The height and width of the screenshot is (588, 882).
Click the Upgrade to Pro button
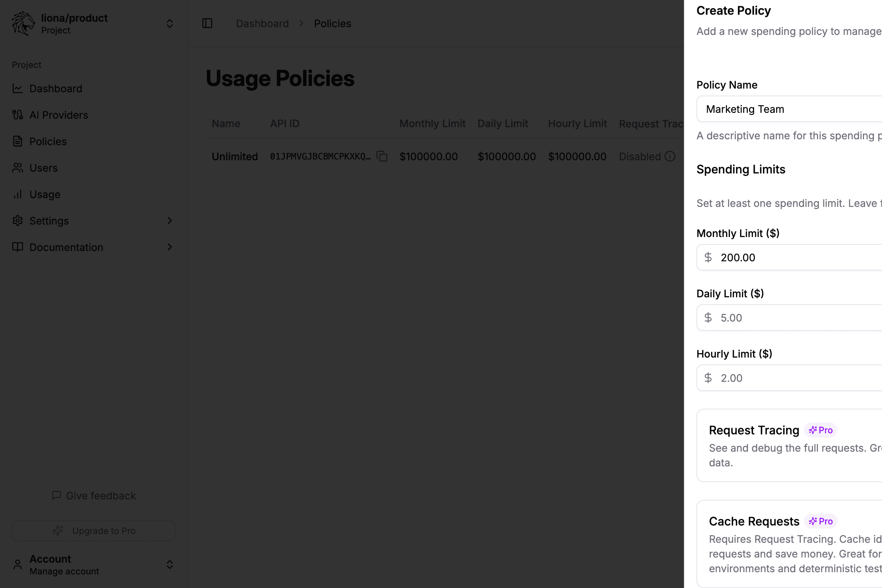(x=94, y=531)
